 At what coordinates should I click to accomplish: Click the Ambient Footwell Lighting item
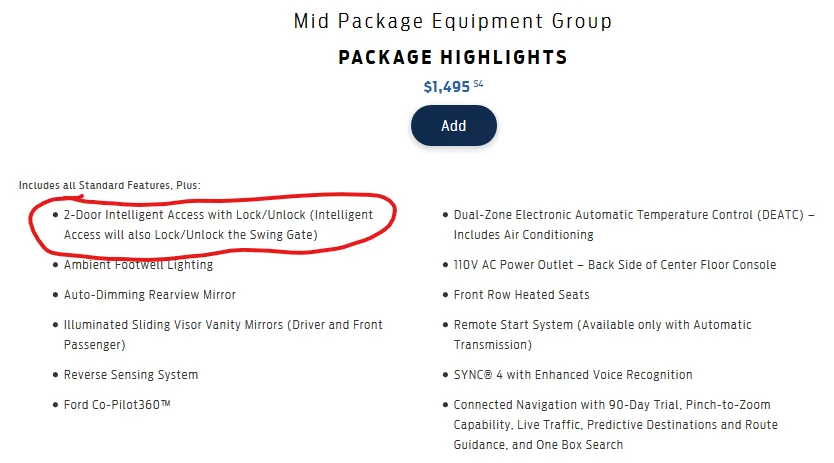tap(138, 265)
